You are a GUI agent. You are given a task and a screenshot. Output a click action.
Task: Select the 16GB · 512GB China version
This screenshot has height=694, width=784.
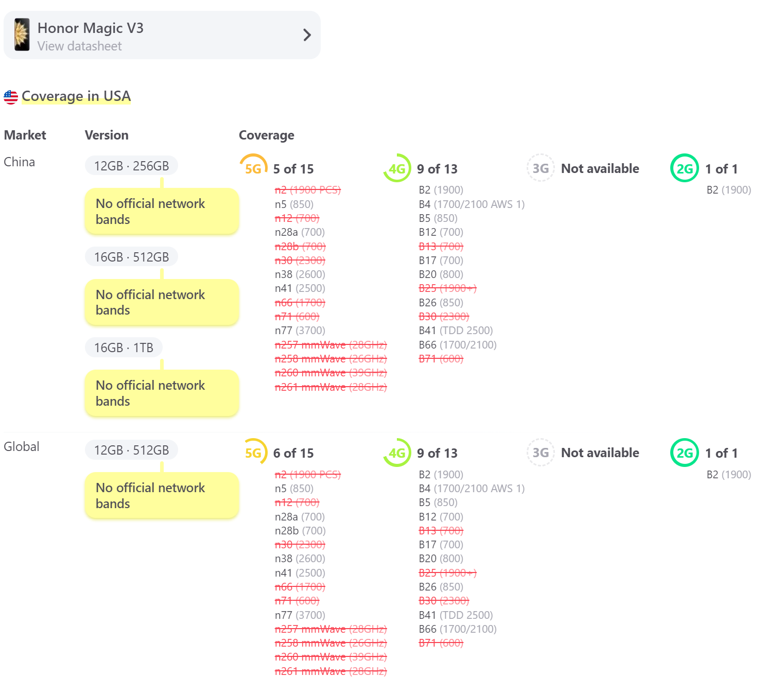(x=131, y=257)
